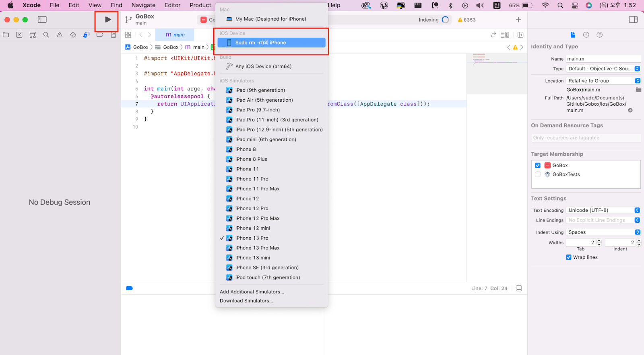Screen dimensions: 644x355
Task: Open the Text Encoding dropdown
Action: [x=603, y=210]
